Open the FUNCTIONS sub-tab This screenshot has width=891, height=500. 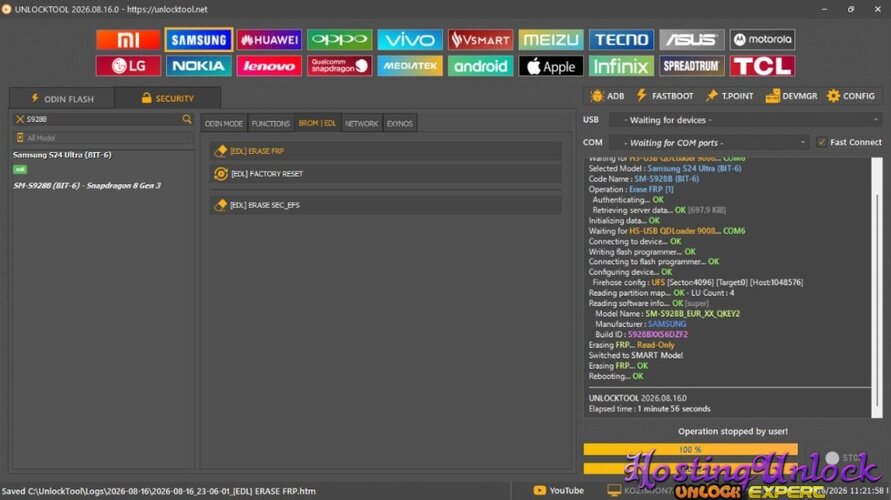[270, 123]
